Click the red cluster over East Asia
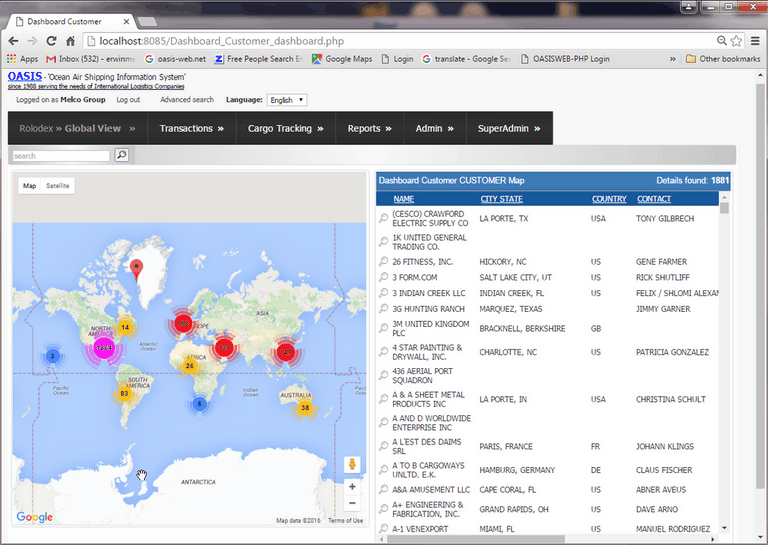Image resolution: width=768 pixels, height=545 pixels. coord(286,351)
